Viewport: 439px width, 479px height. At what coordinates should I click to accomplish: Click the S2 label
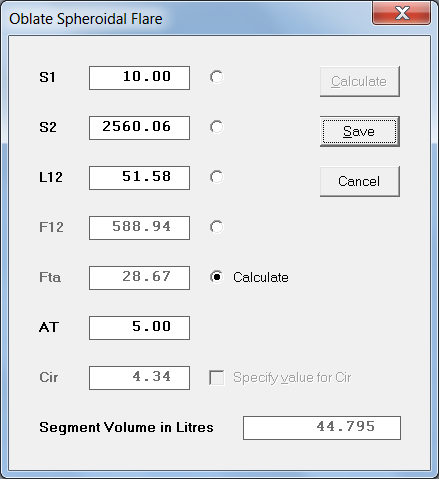pyautogui.click(x=48, y=127)
